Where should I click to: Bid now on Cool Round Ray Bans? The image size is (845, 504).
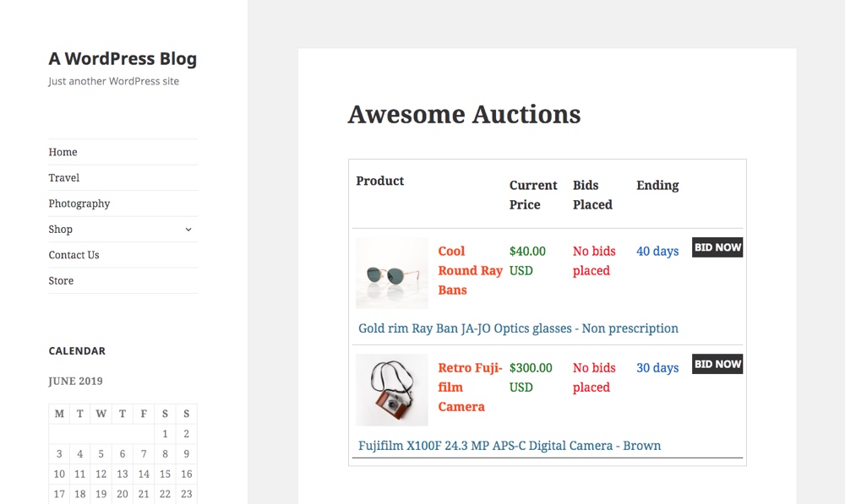click(x=717, y=247)
